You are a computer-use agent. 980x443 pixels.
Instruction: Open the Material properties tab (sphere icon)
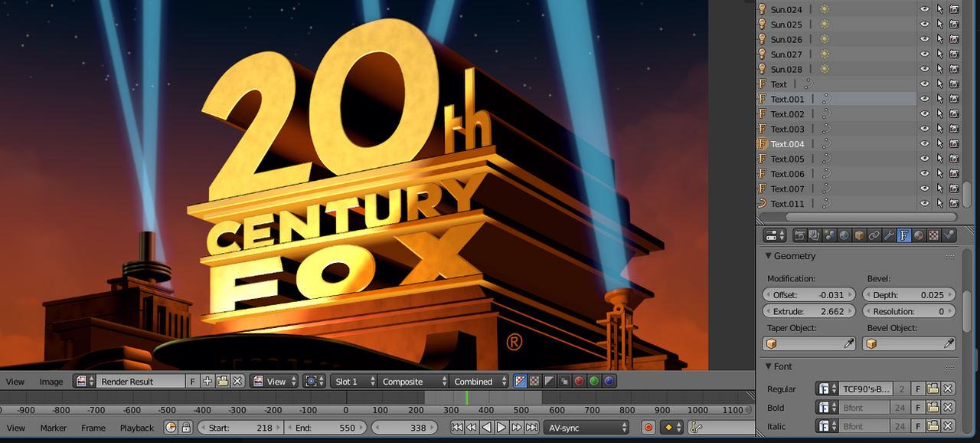tap(919, 235)
